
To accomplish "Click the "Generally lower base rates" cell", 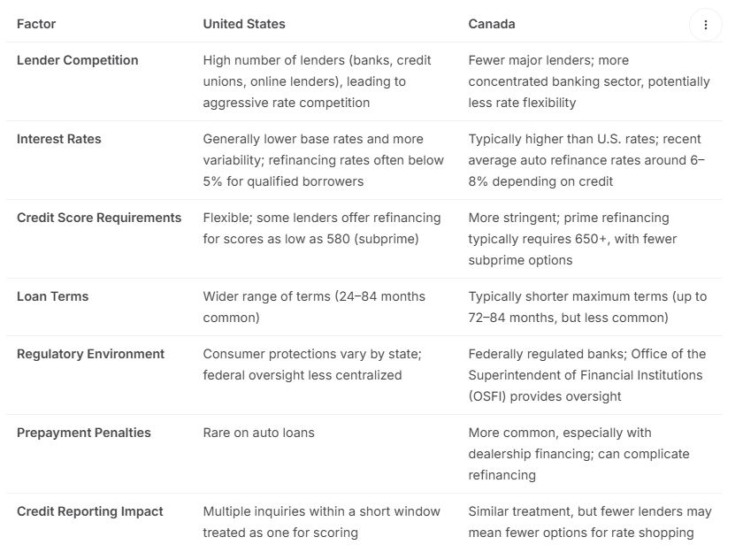I will coord(324,160).
